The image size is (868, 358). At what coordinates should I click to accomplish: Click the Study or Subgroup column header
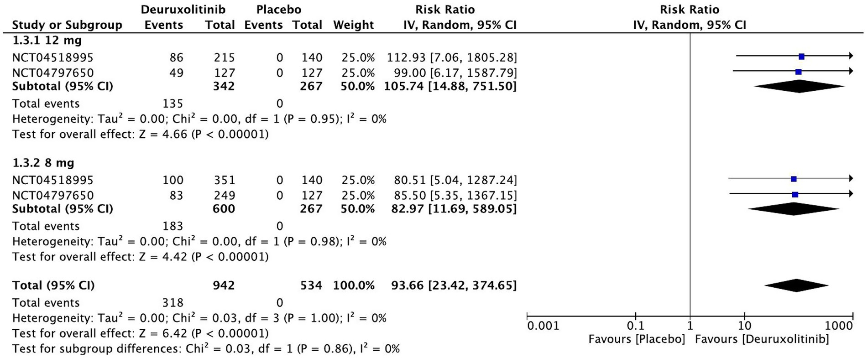coord(67,25)
